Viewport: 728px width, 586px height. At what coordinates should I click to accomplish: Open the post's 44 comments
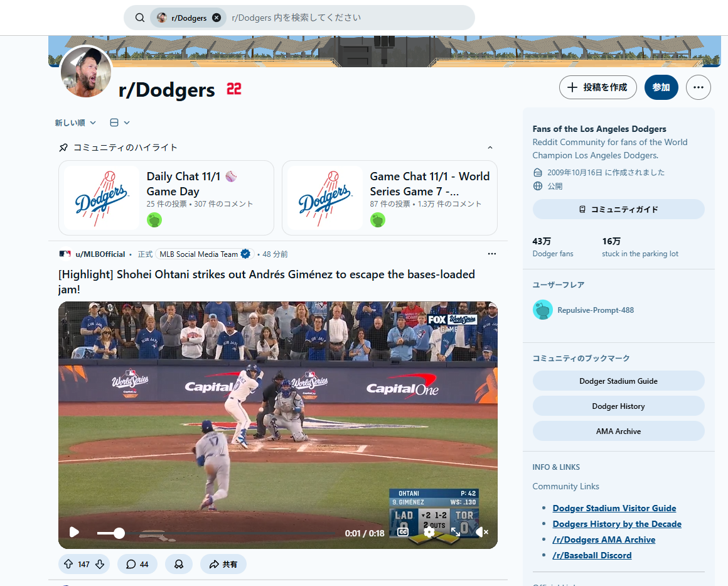(137, 564)
